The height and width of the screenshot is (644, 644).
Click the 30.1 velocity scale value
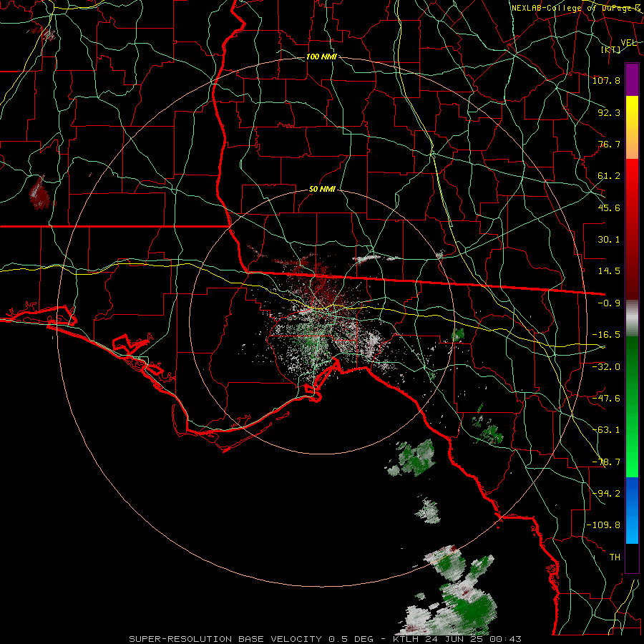tap(609, 240)
